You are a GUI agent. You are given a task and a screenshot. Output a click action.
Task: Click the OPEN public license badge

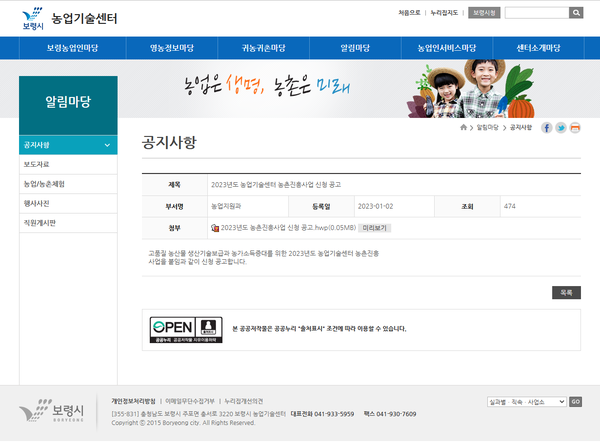pyautogui.click(x=186, y=330)
